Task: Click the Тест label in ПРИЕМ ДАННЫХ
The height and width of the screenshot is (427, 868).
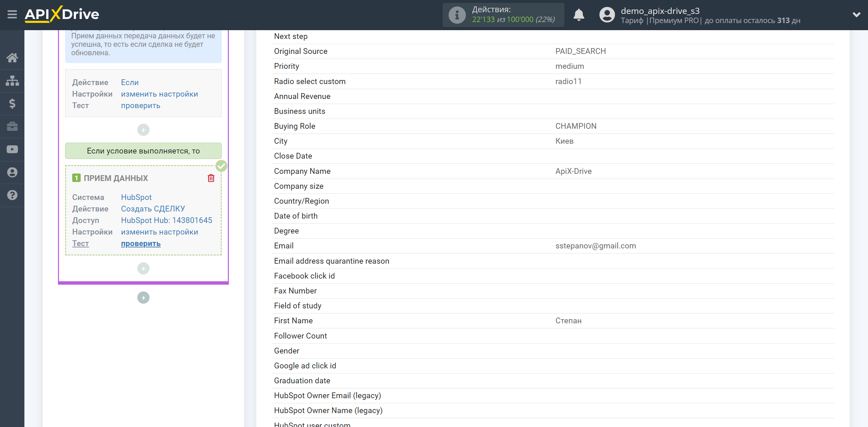Action: (x=80, y=243)
